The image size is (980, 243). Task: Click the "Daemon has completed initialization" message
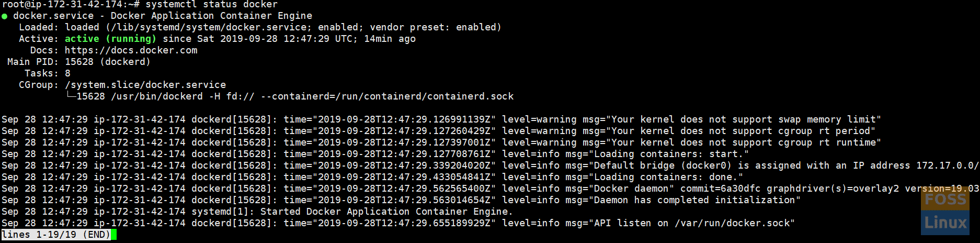(x=697, y=200)
